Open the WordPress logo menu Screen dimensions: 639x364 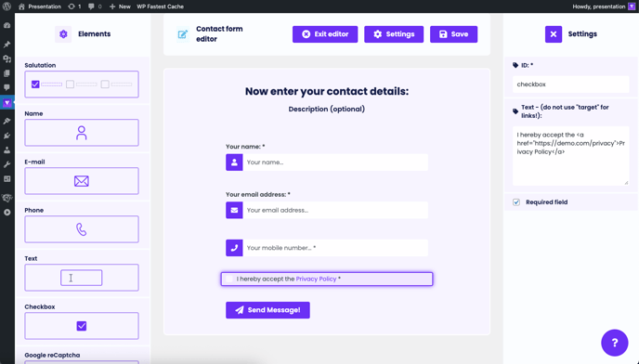(x=7, y=6)
